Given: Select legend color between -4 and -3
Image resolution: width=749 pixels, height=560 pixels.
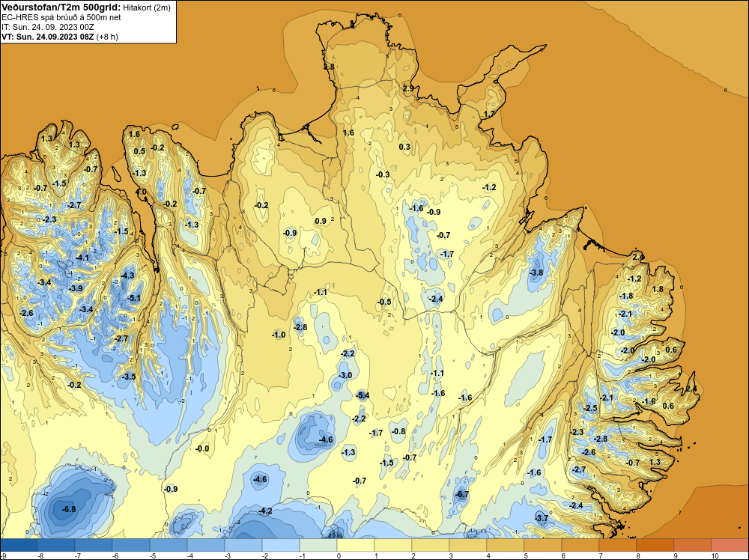Looking at the screenshot, I should pyautogui.click(x=206, y=545).
